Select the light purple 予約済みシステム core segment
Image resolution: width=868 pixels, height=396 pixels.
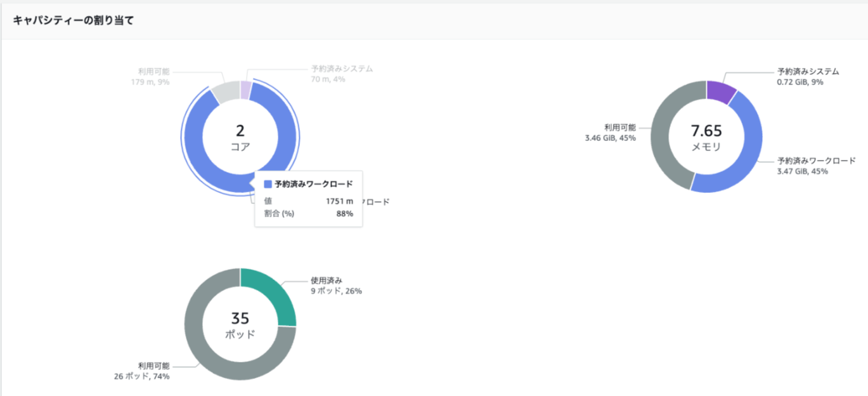[x=245, y=90]
